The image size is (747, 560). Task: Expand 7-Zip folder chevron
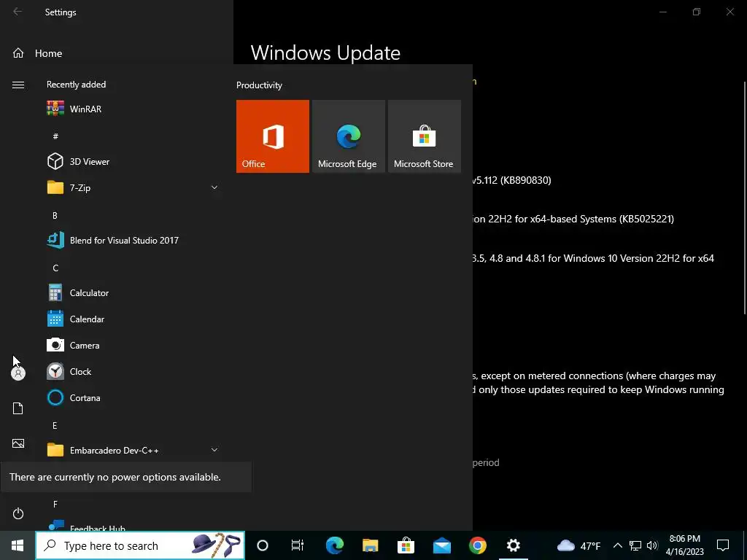coord(214,187)
